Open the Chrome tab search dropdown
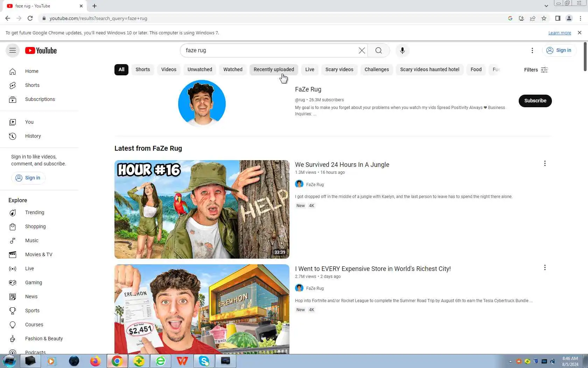Screen dimensions: 588x368 click(546, 6)
